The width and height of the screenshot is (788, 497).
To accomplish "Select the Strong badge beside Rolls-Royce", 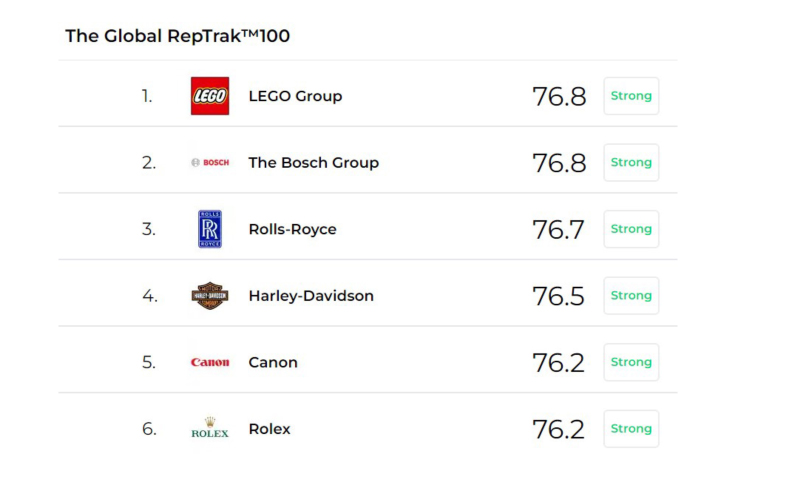I will pyautogui.click(x=631, y=229).
